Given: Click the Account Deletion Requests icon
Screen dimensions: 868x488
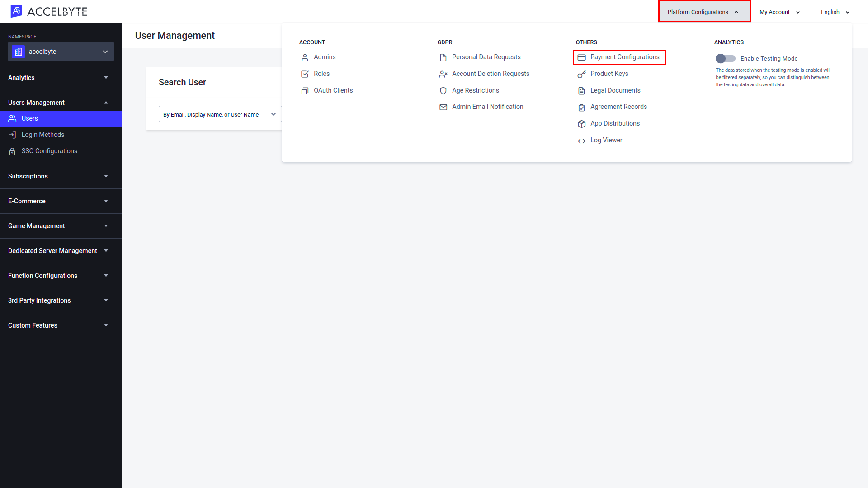Looking at the screenshot, I should (443, 73).
